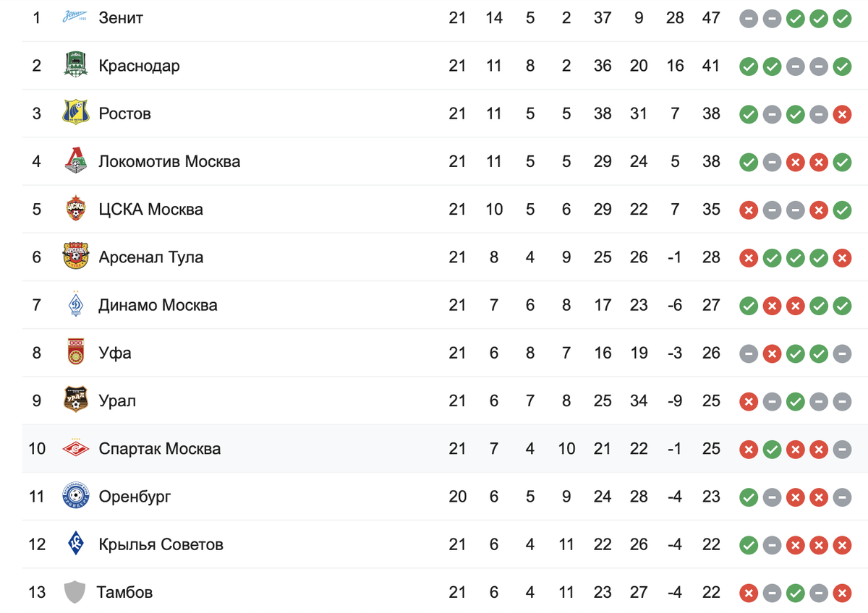This screenshot has width=868, height=613.
Task: Click the green win icon in Spartak's form
Action: [772, 450]
